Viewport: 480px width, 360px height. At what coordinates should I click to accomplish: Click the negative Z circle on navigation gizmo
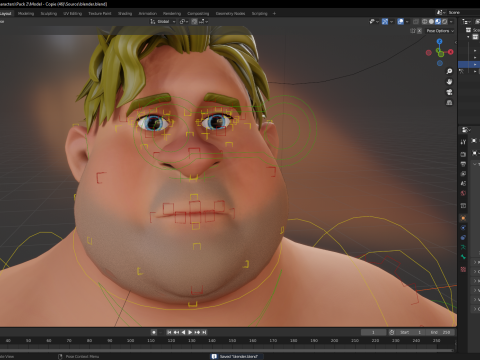(x=440, y=63)
